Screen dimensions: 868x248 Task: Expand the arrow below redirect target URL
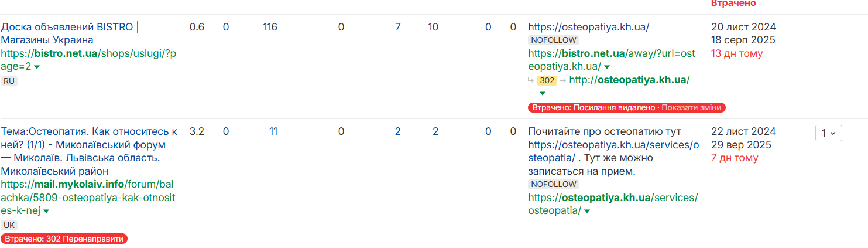tap(543, 93)
